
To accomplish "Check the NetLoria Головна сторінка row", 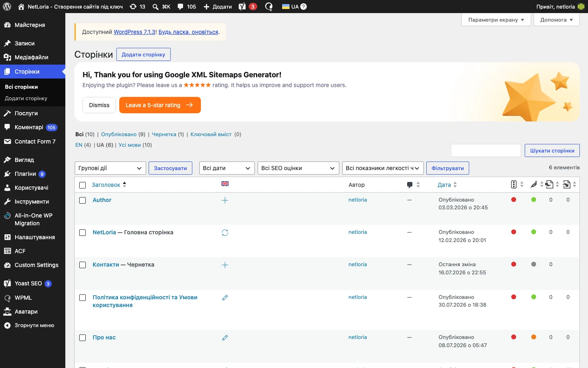I will click(x=82, y=233).
